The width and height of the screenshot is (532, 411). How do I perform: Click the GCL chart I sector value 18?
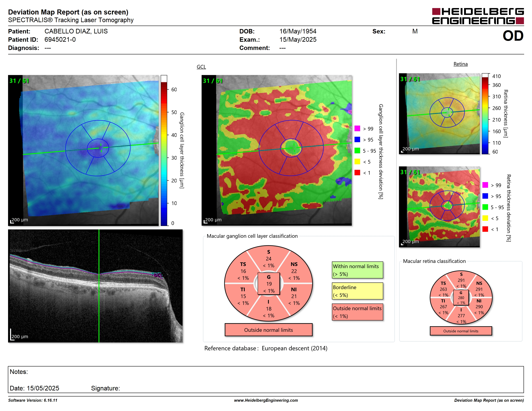click(x=268, y=309)
